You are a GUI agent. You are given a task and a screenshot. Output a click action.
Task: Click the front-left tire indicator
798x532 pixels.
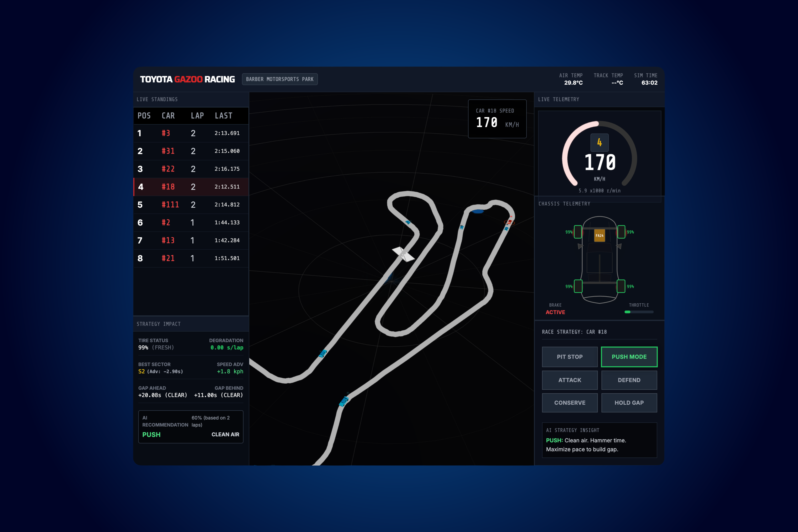(x=578, y=232)
